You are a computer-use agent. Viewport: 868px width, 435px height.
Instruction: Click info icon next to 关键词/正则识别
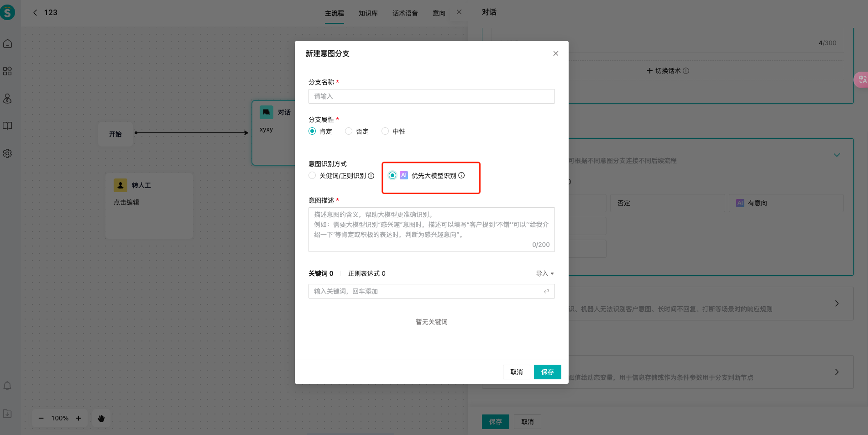click(x=371, y=176)
